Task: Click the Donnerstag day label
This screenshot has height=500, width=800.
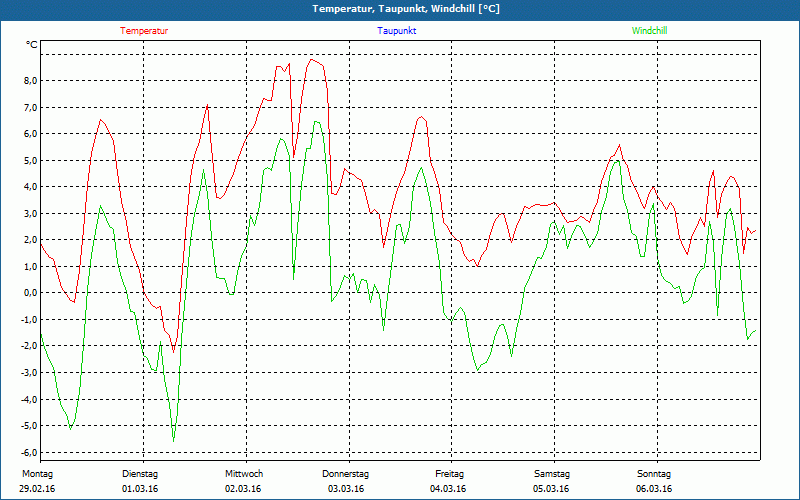Action: pyautogui.click(x=345, y=474)
